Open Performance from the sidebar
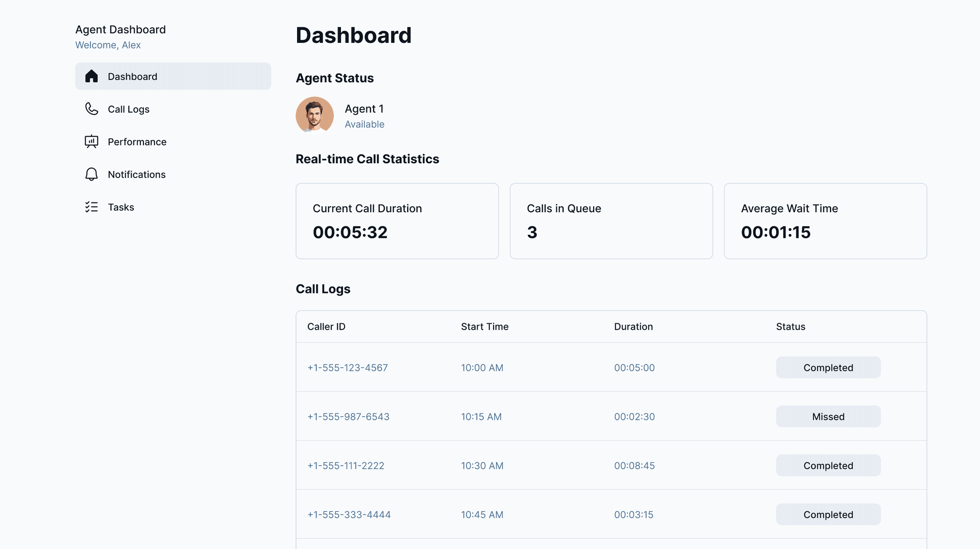The height and width of the screenshot is (549, 980). [x=137, y=142]
